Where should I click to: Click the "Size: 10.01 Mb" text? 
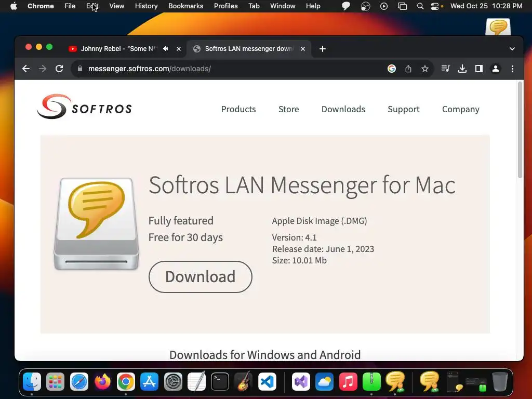pyautogui.click(x=299, y=261)
